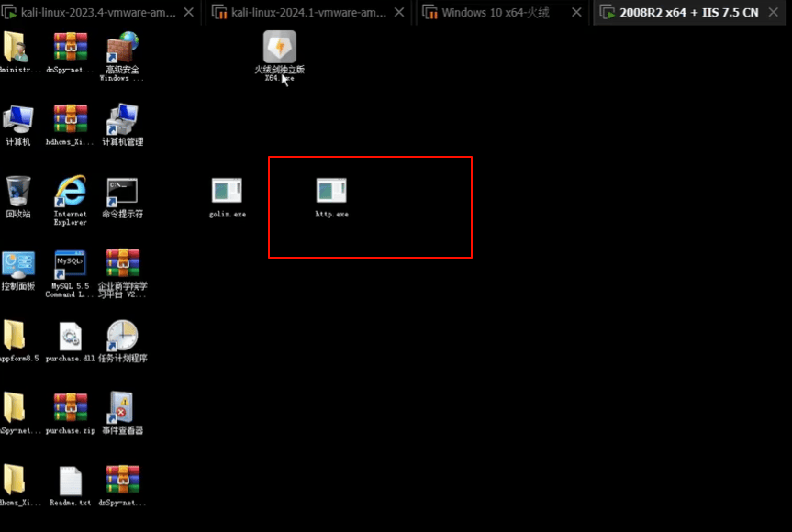This screenshot has height=532, width=792.
Task: Select the dnSpy-net archive beside Readme.txt
Action: 122,481
